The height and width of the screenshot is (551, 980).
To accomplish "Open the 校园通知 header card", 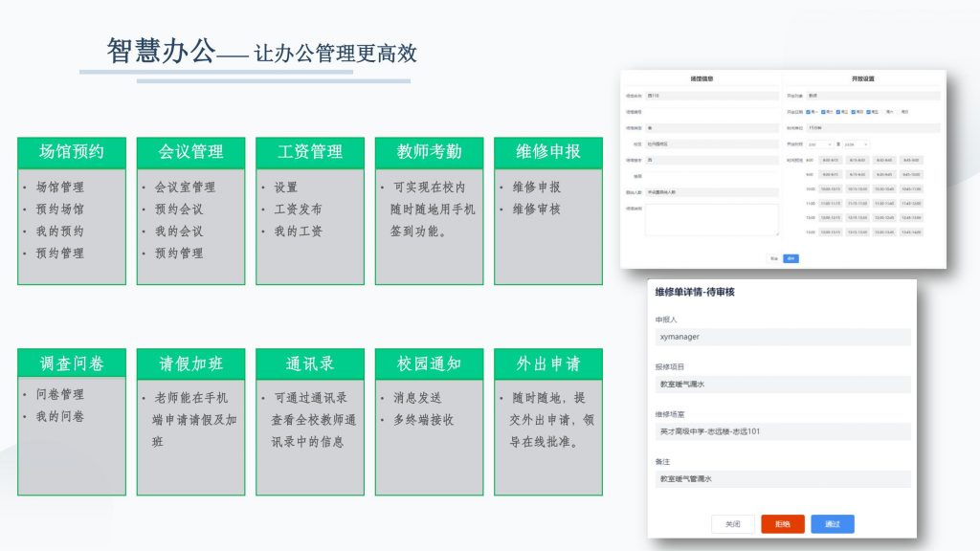I will tap(429, 364).
